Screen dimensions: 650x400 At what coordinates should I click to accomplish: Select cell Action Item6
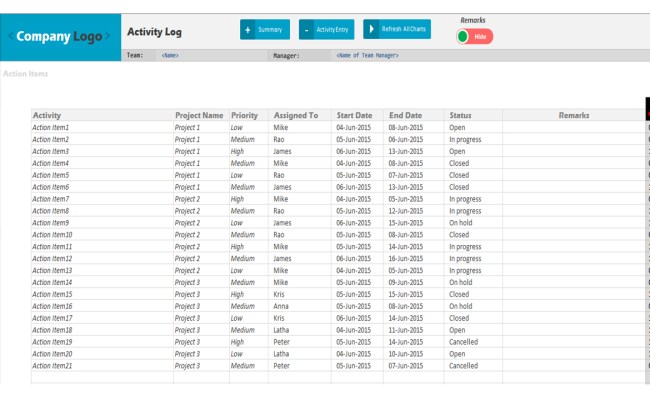(102, 187)
